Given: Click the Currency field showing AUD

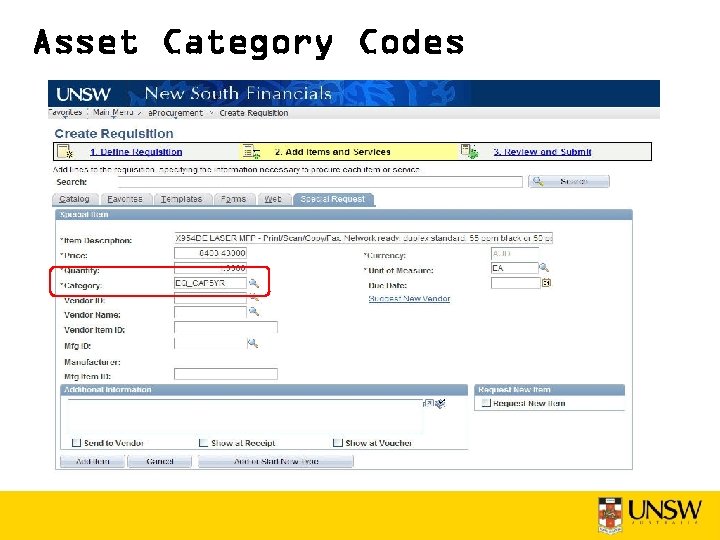Looking at the screenshot, I should click(514, 253).
